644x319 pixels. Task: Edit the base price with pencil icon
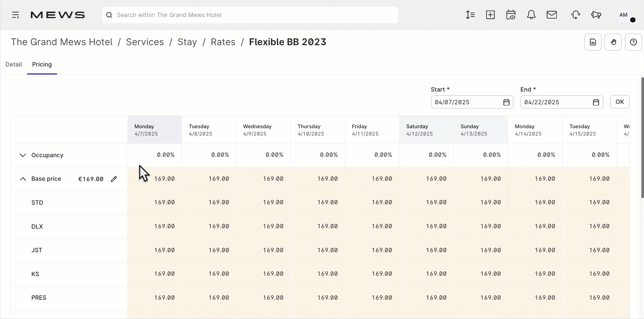[114, 179]
